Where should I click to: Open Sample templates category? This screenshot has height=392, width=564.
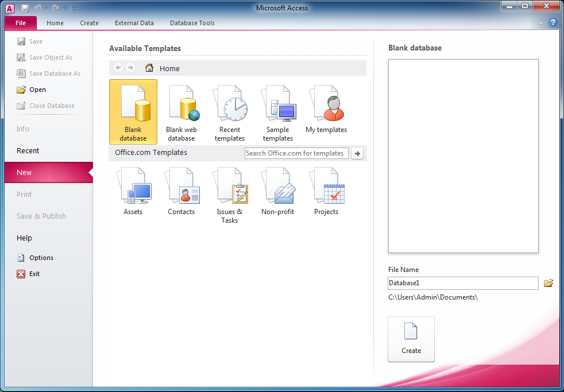point(278,111)
